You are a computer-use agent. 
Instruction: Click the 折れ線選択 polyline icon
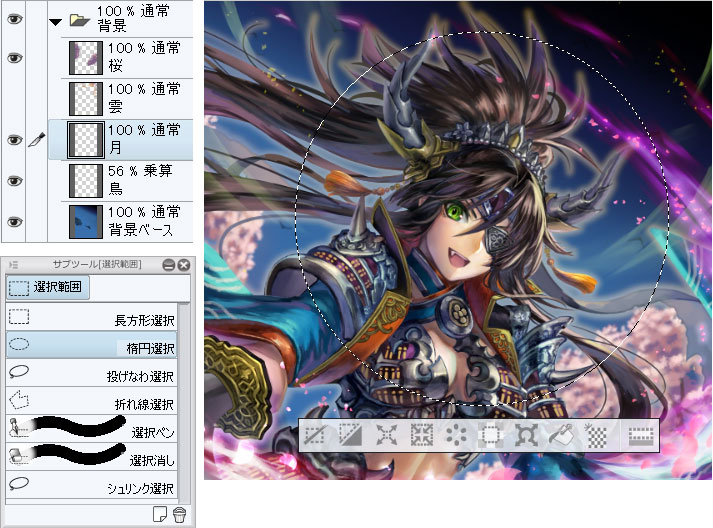(x=19, y=400)
